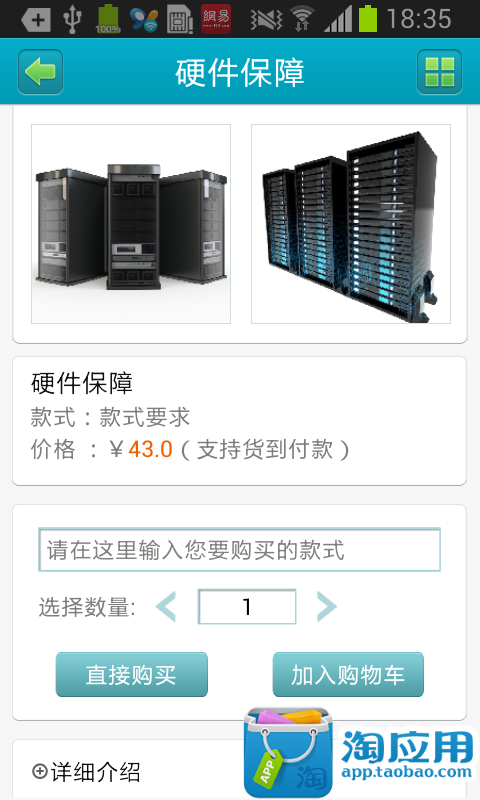Tap the plus notification icon in status bar
The height and width of the screenshot is (800, 480).
[x=36, y=20]
